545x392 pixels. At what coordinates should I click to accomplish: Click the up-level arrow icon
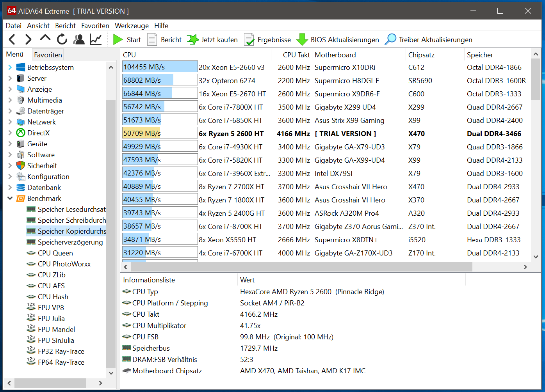click(45, 38)
